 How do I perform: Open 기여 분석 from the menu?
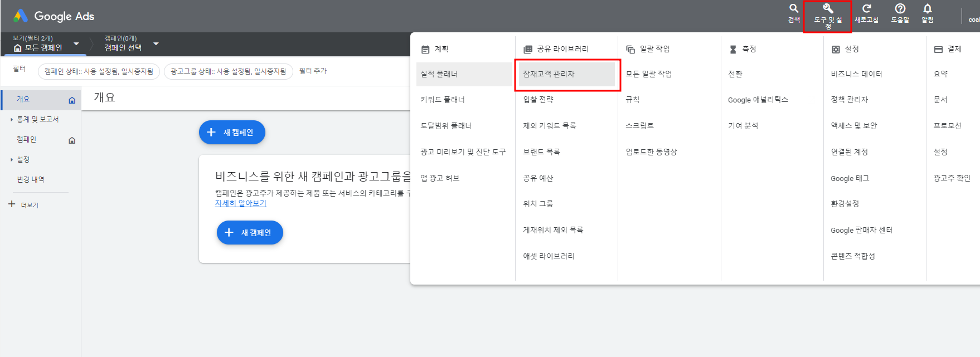coord(743,126)
